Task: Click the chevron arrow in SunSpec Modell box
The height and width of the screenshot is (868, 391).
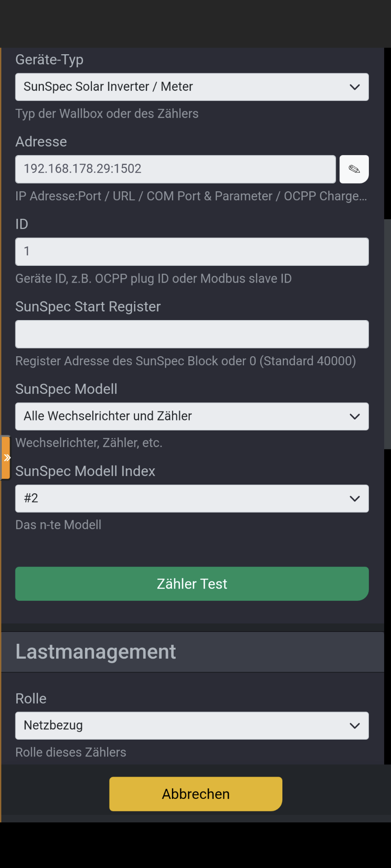Action: 355,416
